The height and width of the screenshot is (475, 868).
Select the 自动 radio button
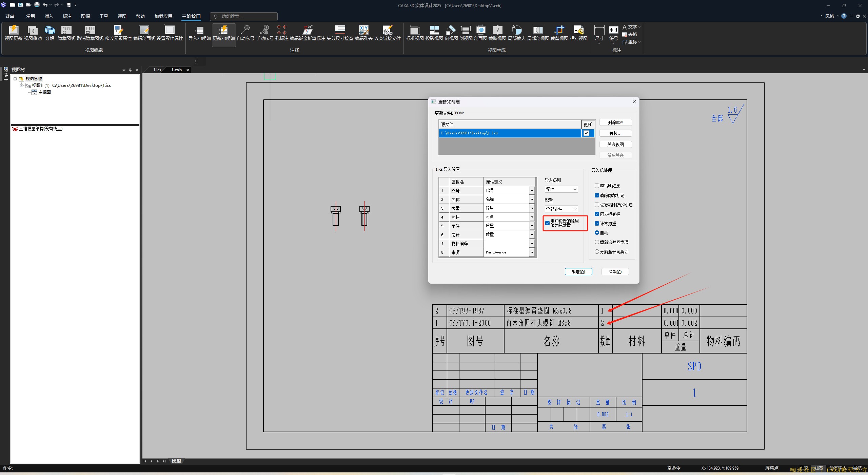597,233
